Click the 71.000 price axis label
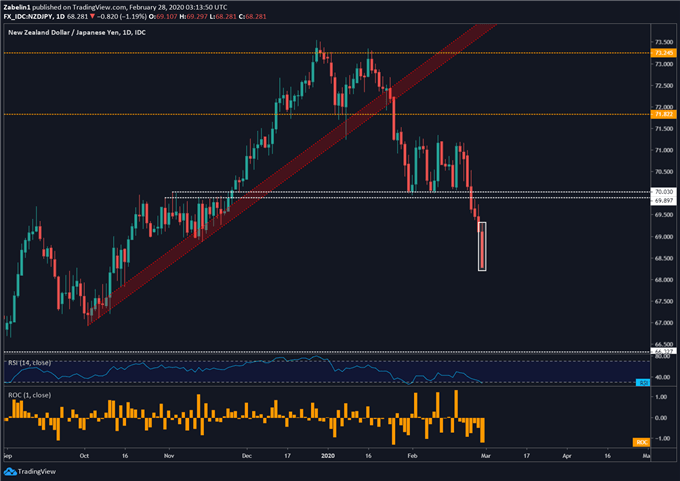Image resolution: width=680 pixels, height=481 pixels. [664, 150]
